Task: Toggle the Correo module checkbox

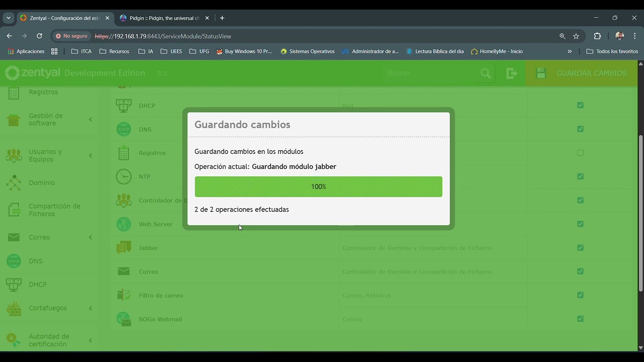Action: click(x=580, y=271)
